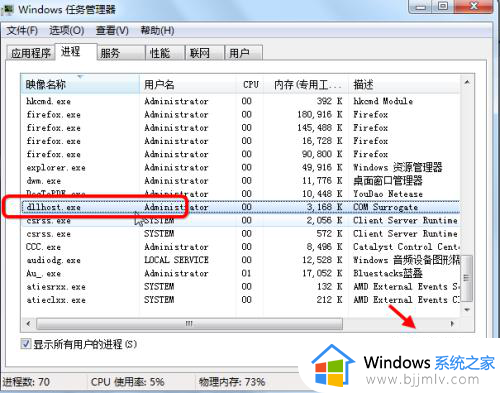500x393 pixels.
Task: Open the 性能 tab
Action: (x=165, y=53)
